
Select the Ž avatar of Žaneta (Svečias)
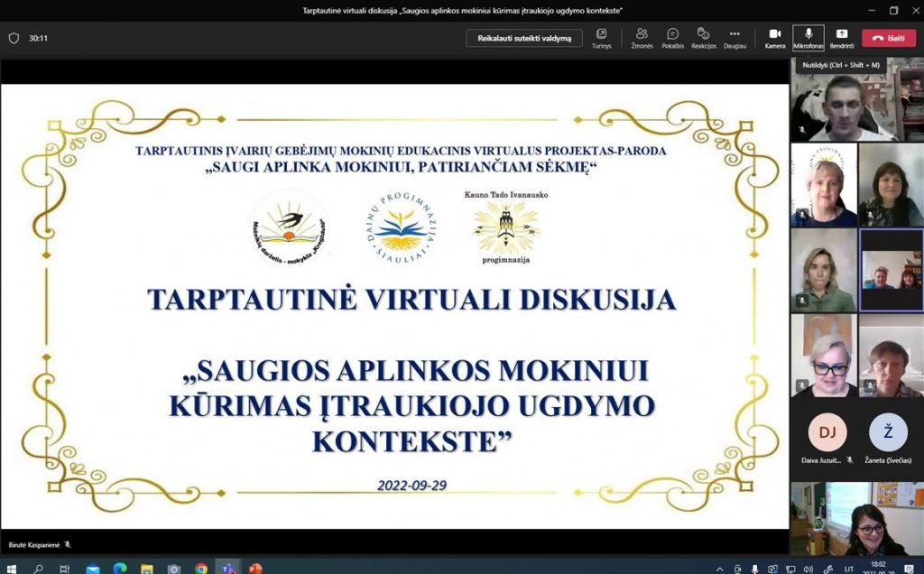888,432
